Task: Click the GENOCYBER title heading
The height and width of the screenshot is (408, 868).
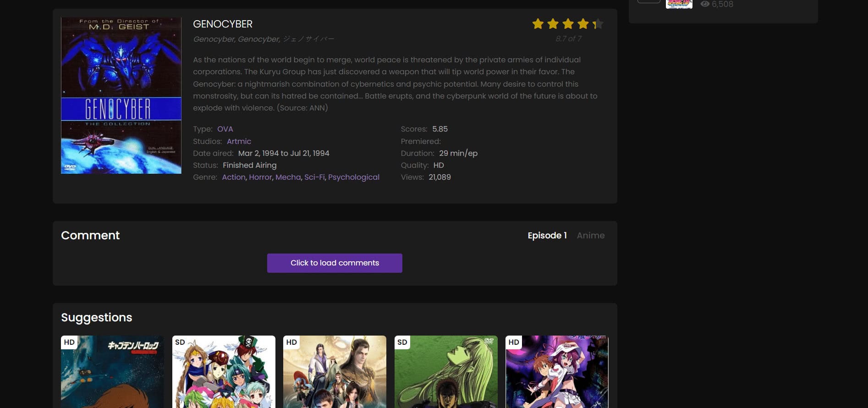Action: tap(223, 24)
